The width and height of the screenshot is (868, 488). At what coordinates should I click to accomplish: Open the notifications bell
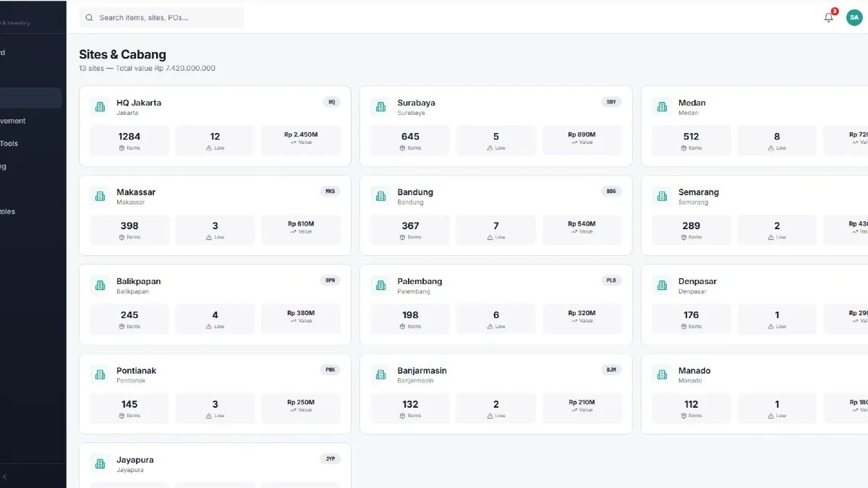(x=829, y=17)
